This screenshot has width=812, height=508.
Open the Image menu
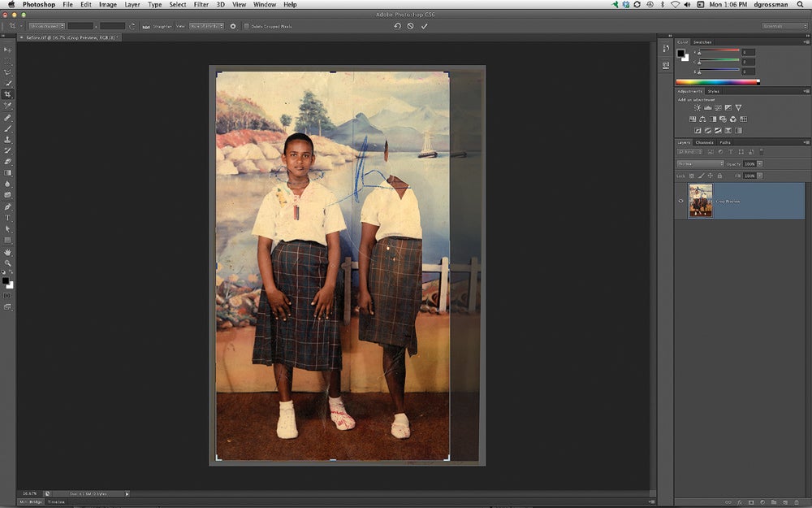[108, 4]
